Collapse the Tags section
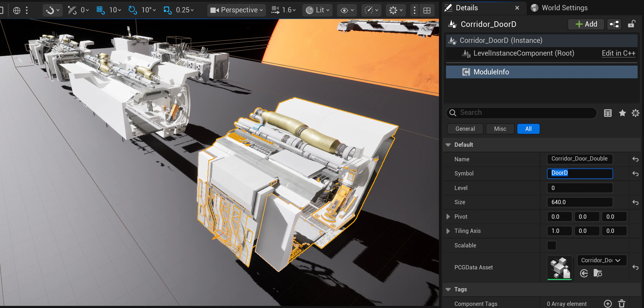Screen dimensions: 644x308 click(x=448, y=289)
